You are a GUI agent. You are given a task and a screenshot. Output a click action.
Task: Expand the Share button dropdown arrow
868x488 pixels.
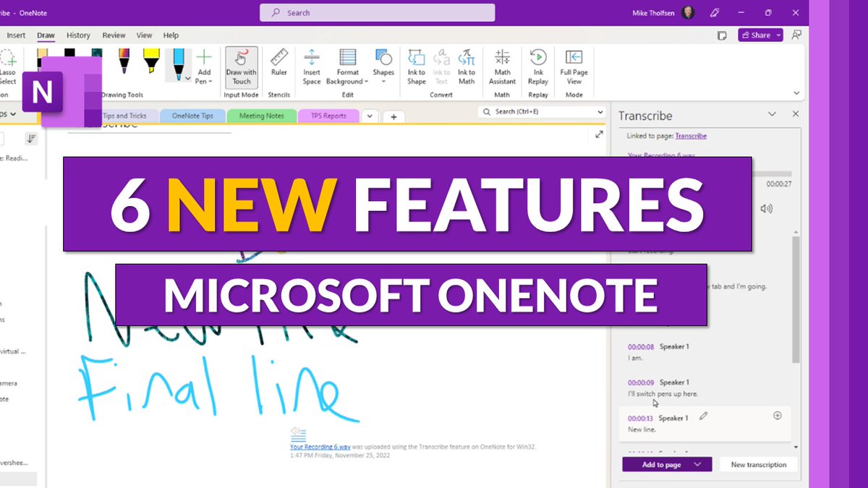pyautogui.click(x=778, y=35)
